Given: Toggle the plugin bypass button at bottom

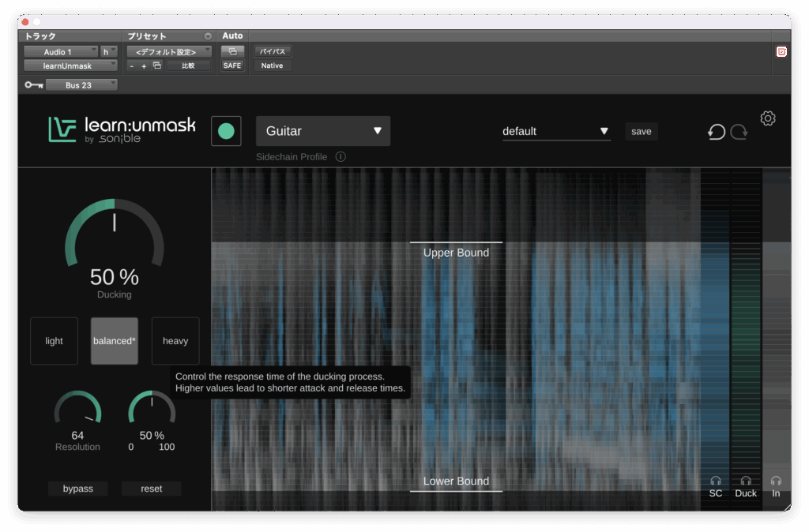Looking at the screenshot, I should click(x=78, y=489).
